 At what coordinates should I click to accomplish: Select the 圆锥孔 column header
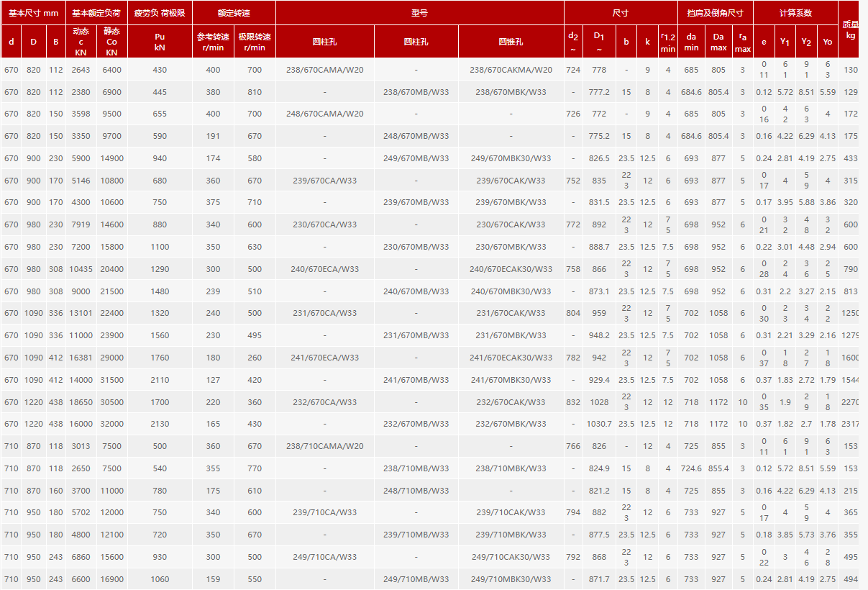511,42
